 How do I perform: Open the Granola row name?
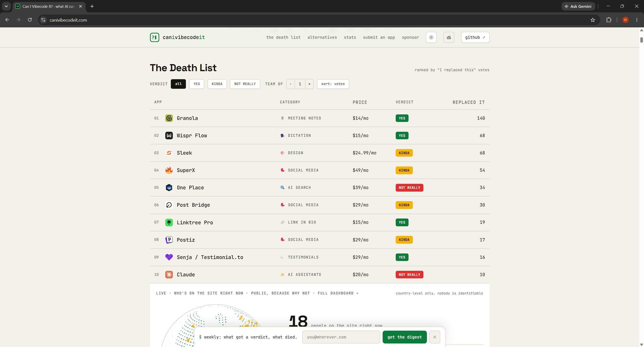(187, 118)
